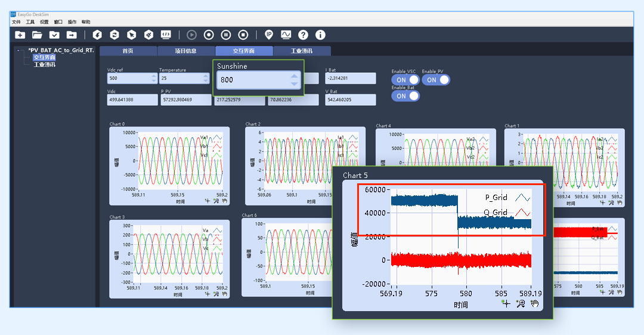Click the hexagon brush clean icon
Image resolution: width=644 pixels, height=335 pixels.
click(x=148, y=35)
